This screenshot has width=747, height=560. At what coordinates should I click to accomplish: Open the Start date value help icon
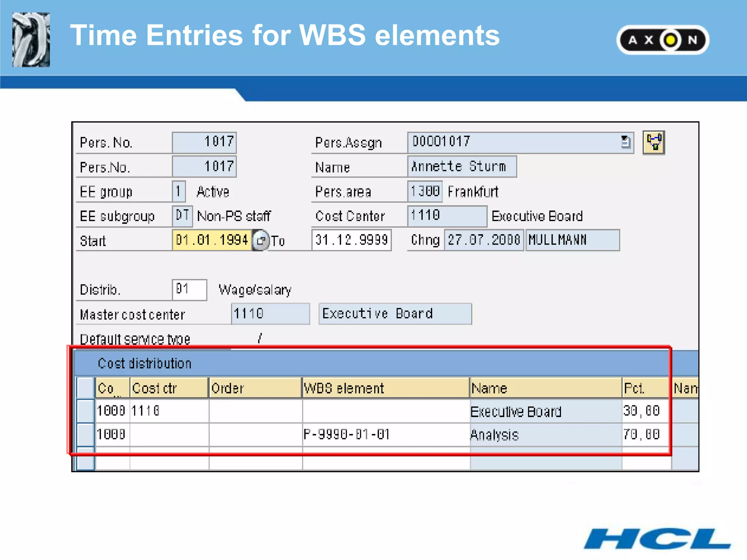click(261, 240)
